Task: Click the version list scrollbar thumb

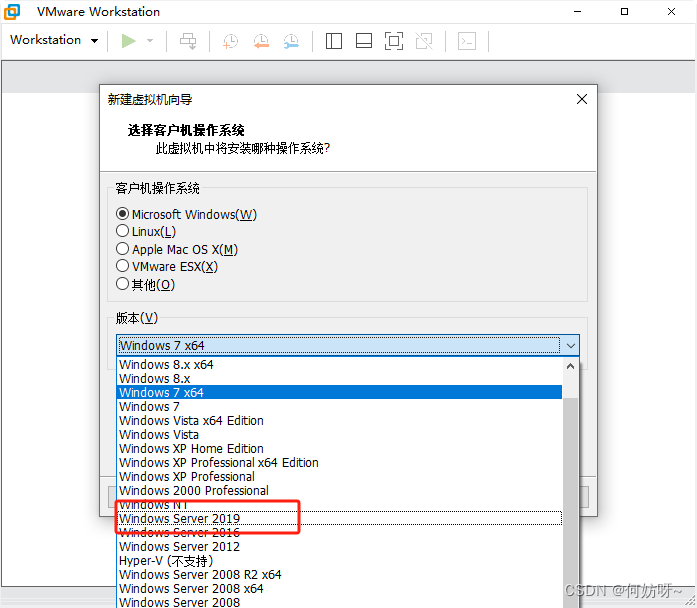Action: click(570, 502)
